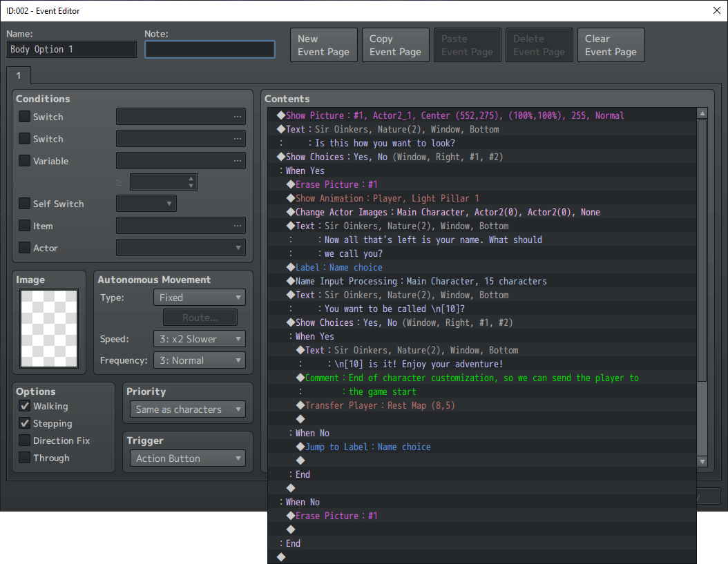
Task: Close the Event Editor window
Action: point(716,10)
